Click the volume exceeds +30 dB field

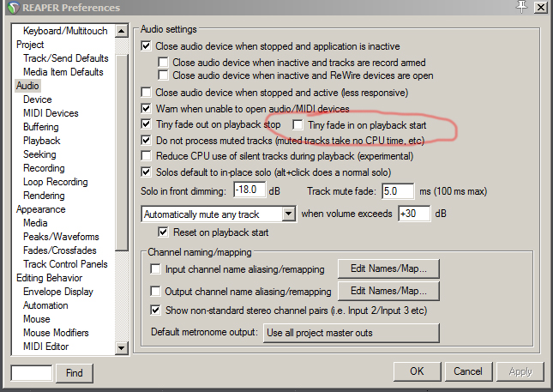(x=414, y=214)
